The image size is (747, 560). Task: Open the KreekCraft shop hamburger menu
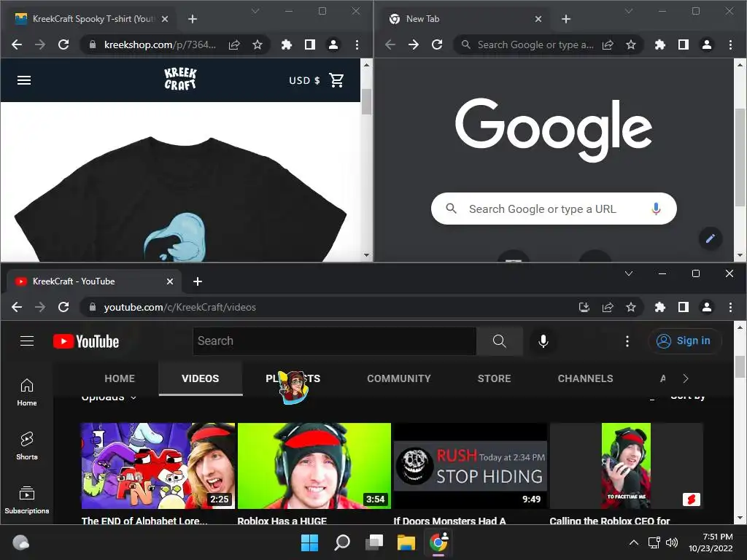point(24,80)
